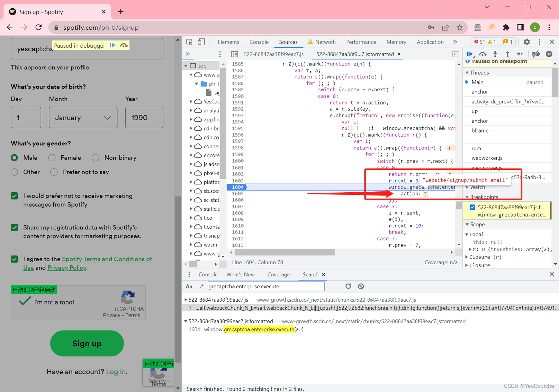Uncheck agree to Terms checkbox
The width and height of the screenshot is (559, 392).
14,259
